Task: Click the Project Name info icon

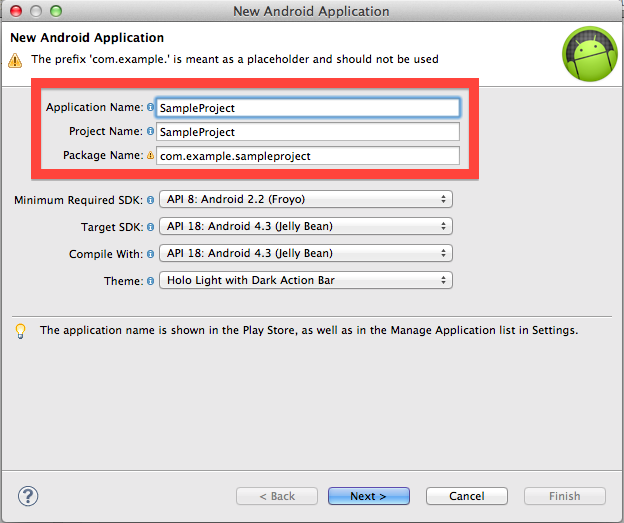Action: click(x=150, y=131)
